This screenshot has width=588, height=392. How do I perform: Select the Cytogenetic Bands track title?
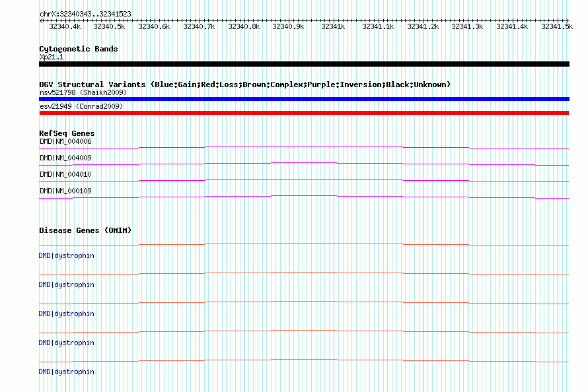pos(79,49)
